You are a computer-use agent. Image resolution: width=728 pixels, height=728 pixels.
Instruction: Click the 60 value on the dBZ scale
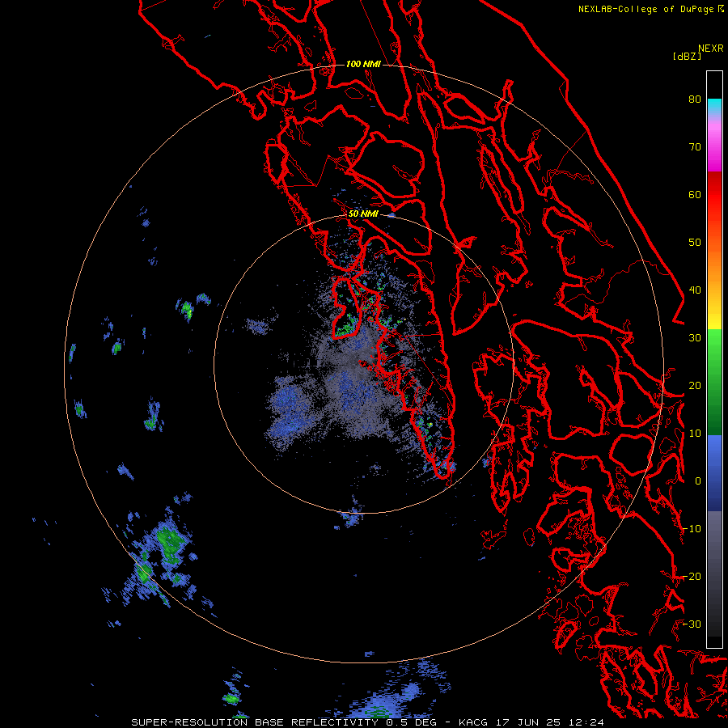coord(695,194)
